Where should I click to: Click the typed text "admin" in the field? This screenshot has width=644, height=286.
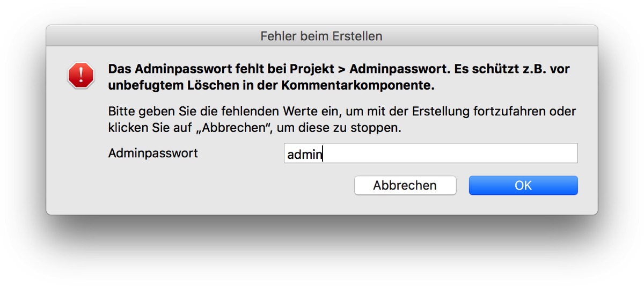(304, 155)
